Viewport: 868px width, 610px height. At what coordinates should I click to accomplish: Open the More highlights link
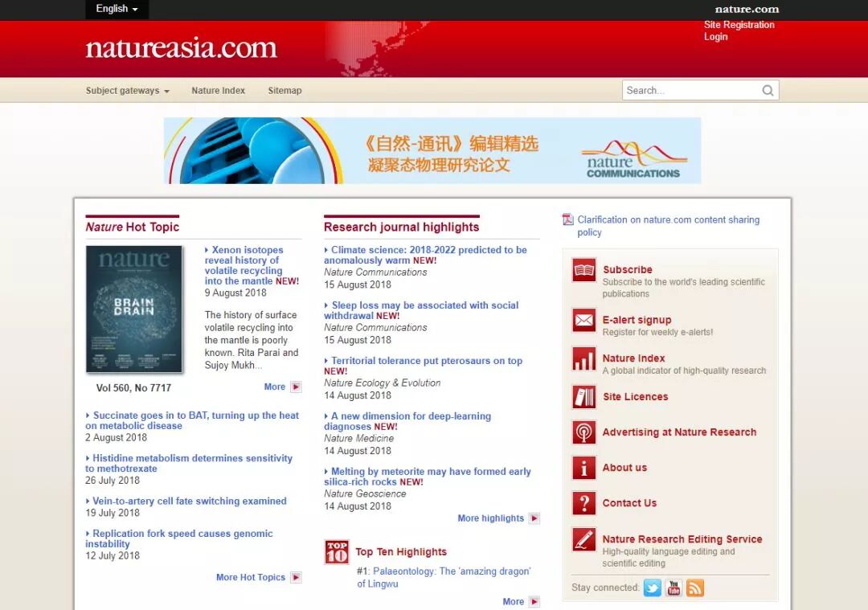490,518
